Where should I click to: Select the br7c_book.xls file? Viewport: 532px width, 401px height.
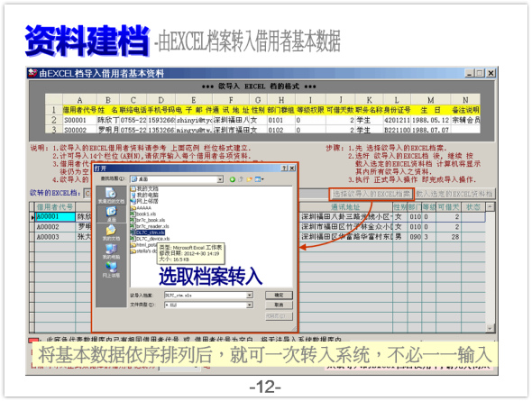(148, 221)
